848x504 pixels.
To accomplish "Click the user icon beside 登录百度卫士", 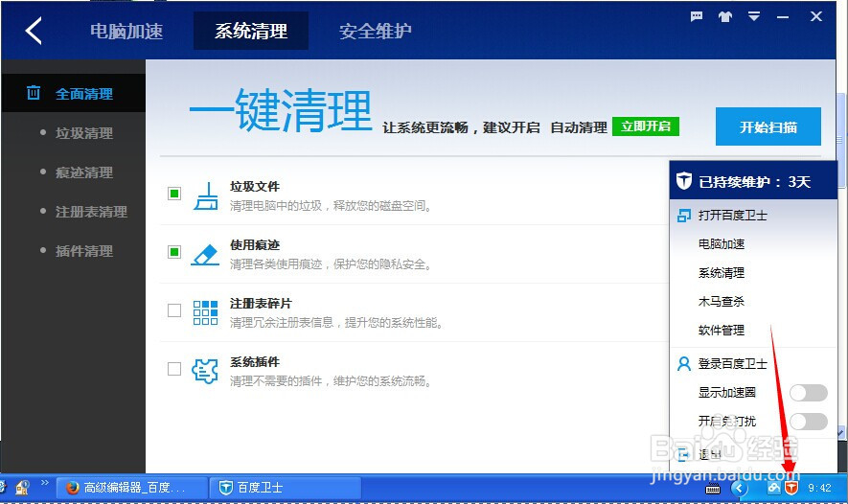I will [683, 363].
